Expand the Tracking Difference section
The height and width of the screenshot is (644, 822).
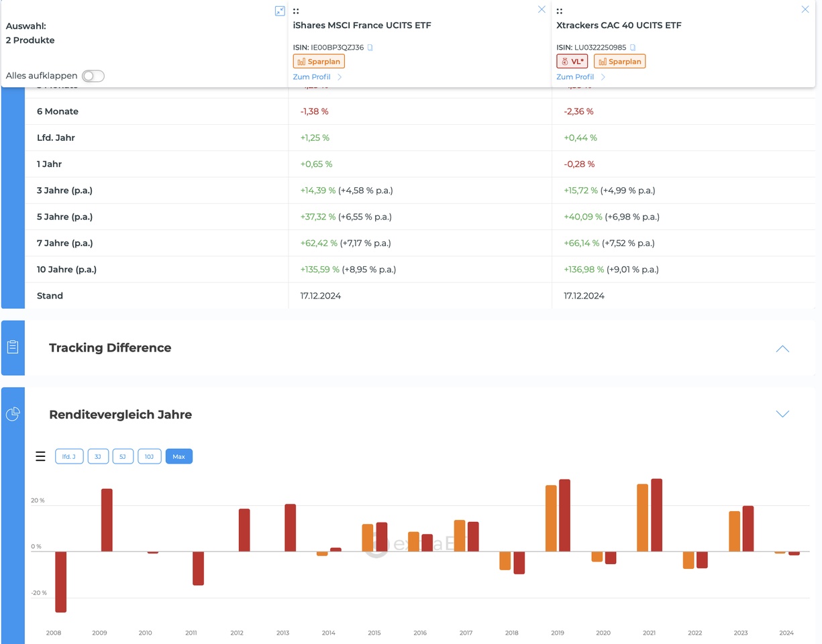pyautogui.click(x=782, y=348)
